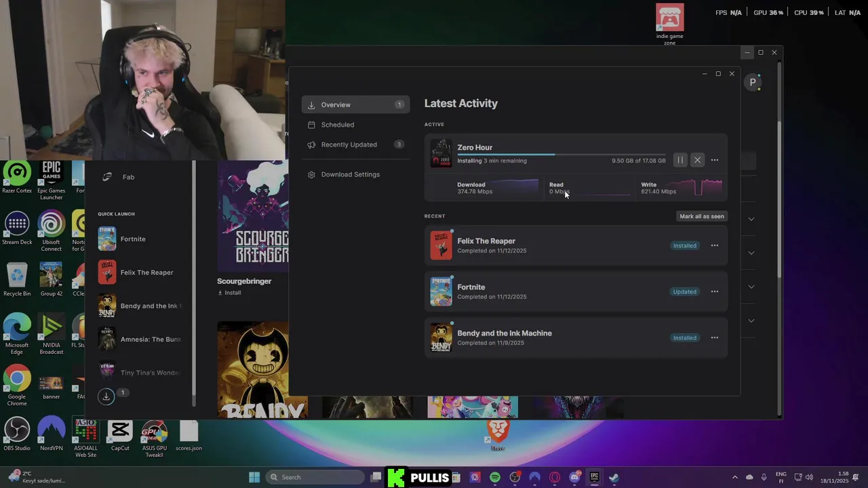Cancel the Zero Hour download
The width and height of the screenshot is (868, 488).
pos(697,160)
